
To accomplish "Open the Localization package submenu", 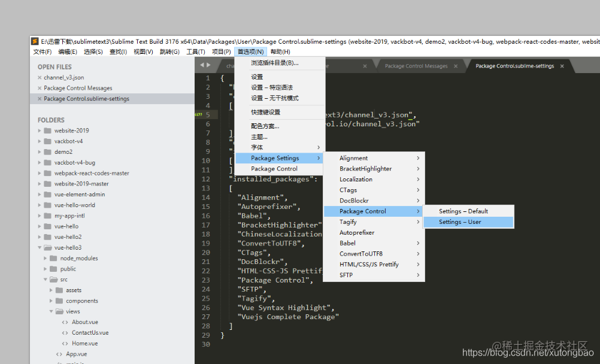I will [x=374, y=179].
